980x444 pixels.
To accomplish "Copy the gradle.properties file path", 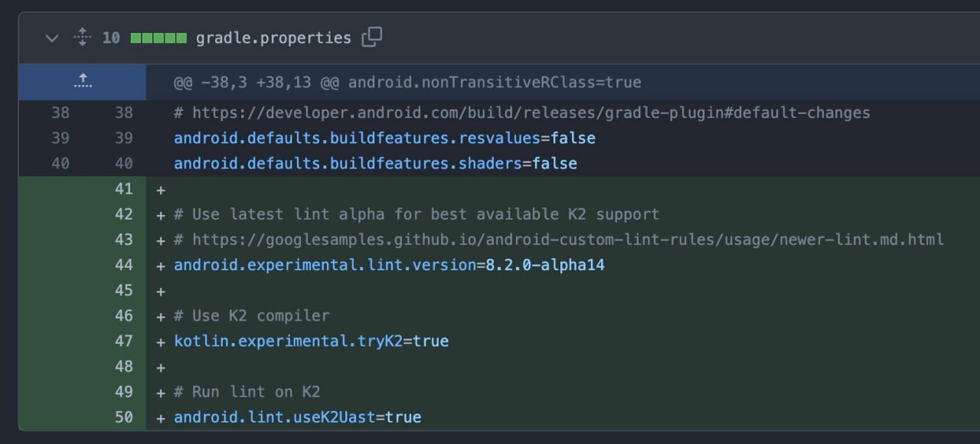I will coord(371,37).
